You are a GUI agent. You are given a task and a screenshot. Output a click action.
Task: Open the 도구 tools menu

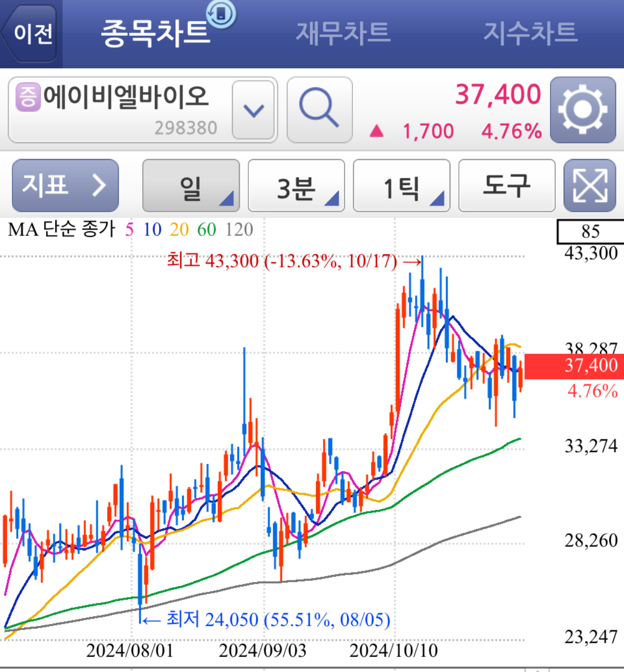(x=507, y=186)
